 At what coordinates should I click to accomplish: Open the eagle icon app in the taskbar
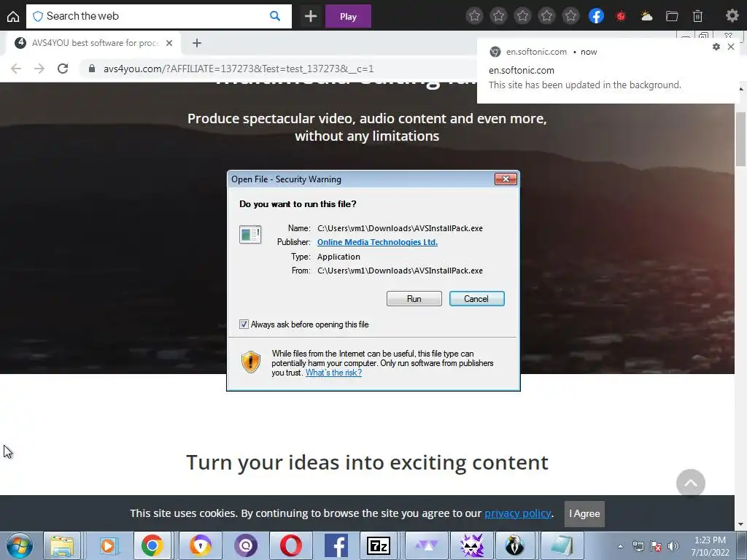[515, 545]
